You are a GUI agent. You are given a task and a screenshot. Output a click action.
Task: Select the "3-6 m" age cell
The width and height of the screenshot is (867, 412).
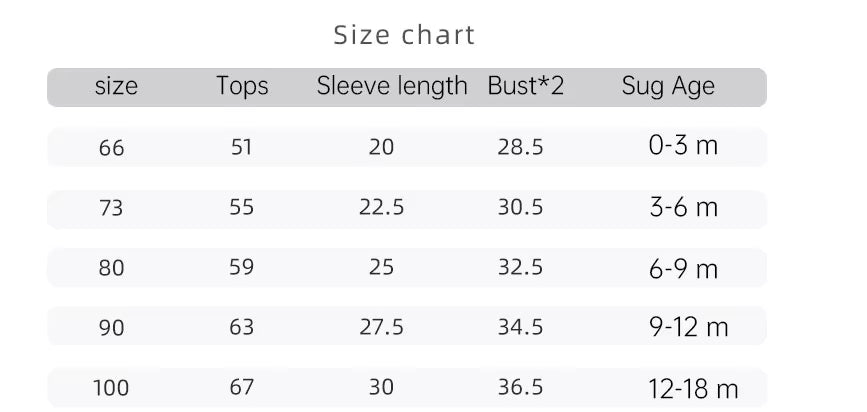683,207
